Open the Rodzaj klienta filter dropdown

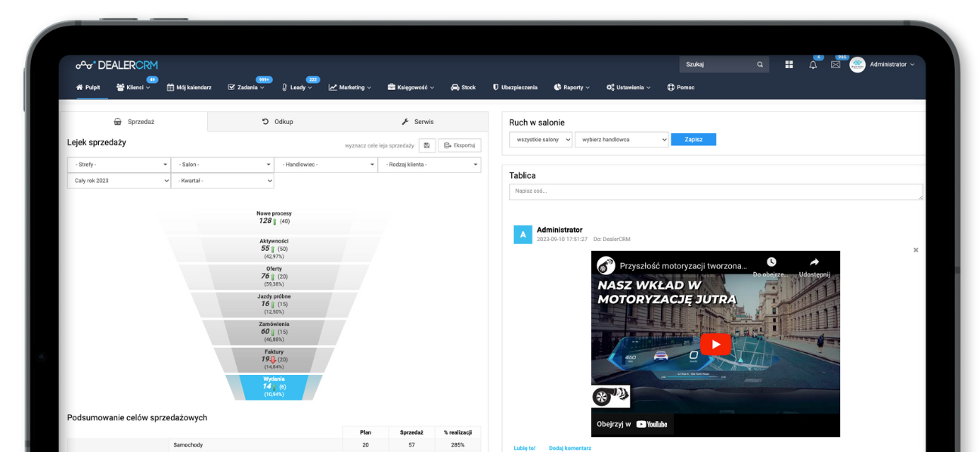pyautogui.click(x=430, y=165)
